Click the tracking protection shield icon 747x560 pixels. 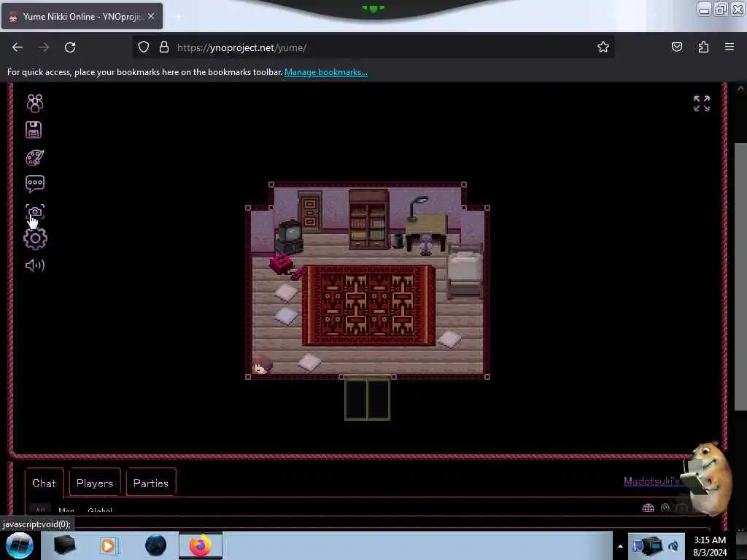[144, 47]
